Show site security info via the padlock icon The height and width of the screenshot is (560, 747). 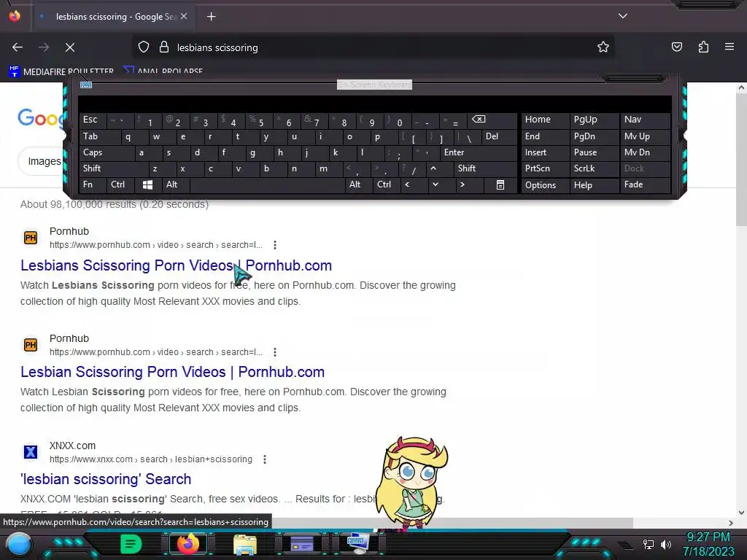point(164,47)
